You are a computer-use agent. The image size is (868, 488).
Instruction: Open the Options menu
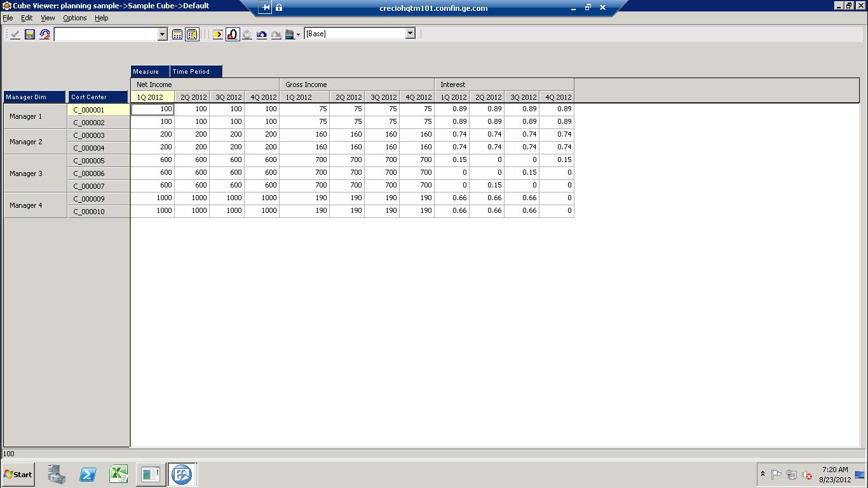coord(75,18)
